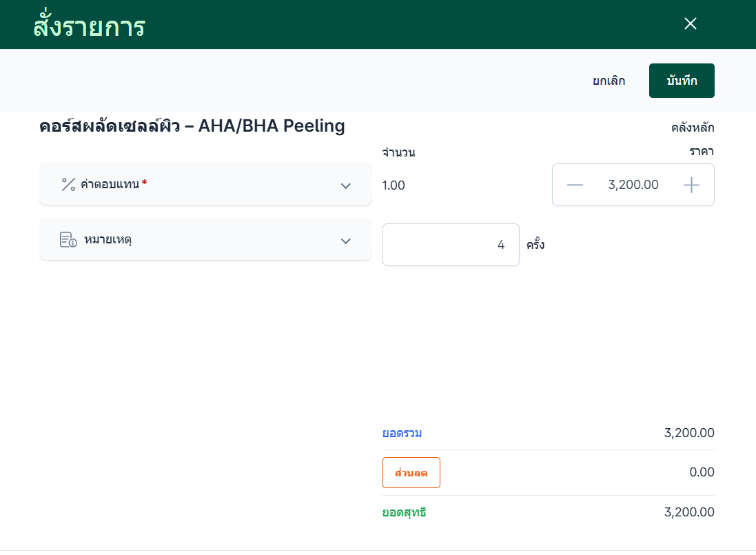
Task: Click the ยกเลิก cancel button
Action: (x=609, y=81)
